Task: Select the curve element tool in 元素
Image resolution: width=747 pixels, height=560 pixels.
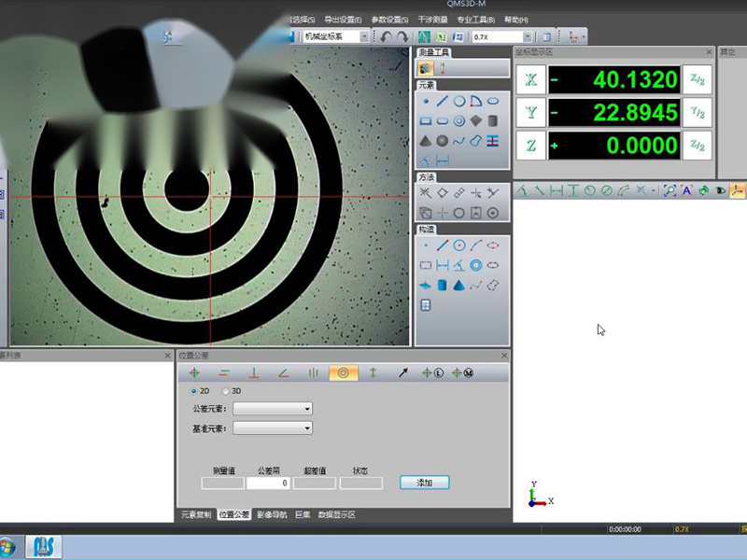Action: pos(459,141)
